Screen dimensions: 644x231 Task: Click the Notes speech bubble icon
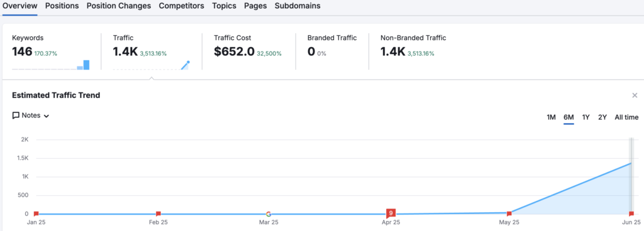pyautogui.click(x=16, y=115)
